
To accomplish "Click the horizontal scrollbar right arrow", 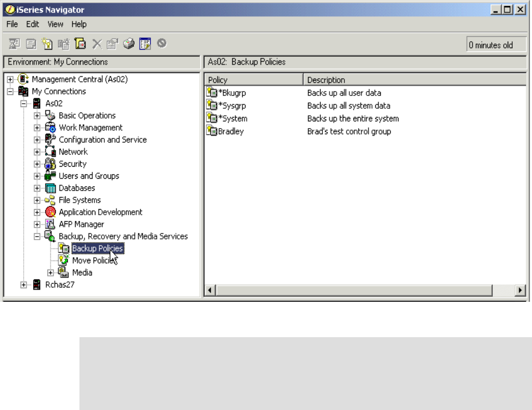I will pos(520,290).
